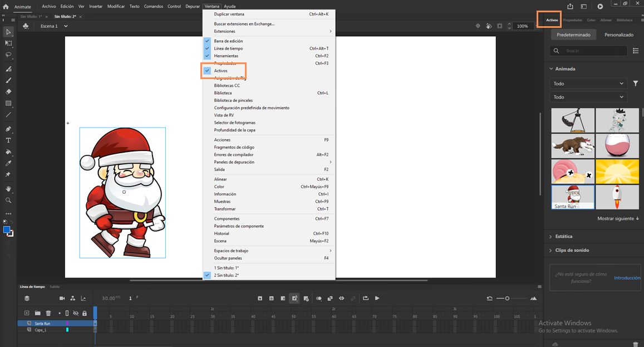Image resolution: width=644 pixels, height=347 pixels.
Task: Click the Test Movie play icon at top right
Action: coord(600,6)
